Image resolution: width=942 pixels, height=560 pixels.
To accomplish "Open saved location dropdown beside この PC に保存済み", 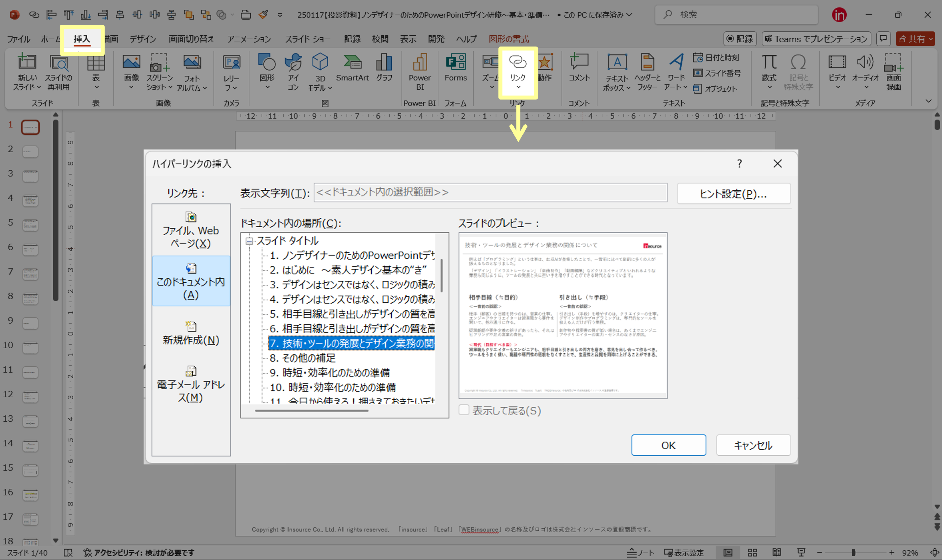I will point(629,15).
